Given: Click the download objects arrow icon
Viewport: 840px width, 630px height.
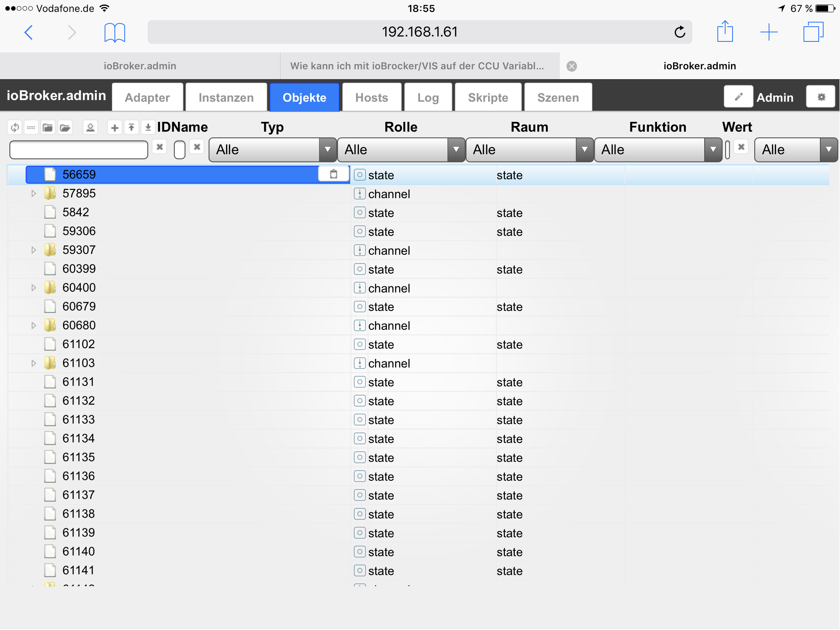Looking at the screenshot, I should point(148,128).
